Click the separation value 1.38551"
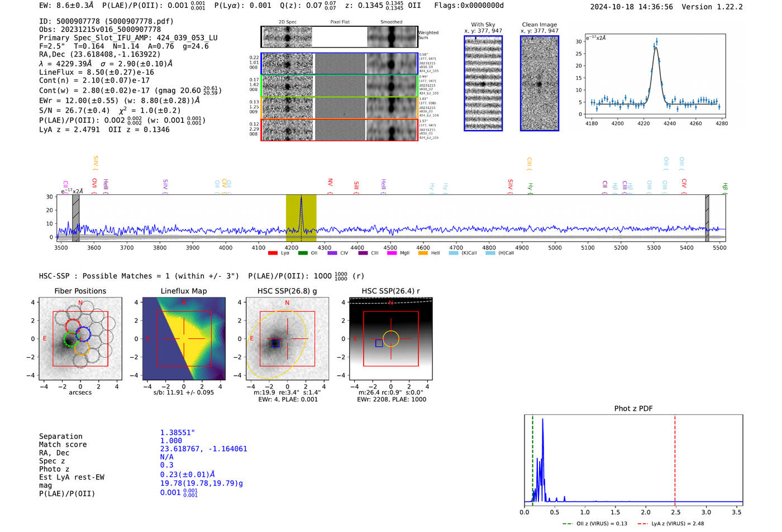This screenshot has height=532, width=782. click(x=177, y=433)
